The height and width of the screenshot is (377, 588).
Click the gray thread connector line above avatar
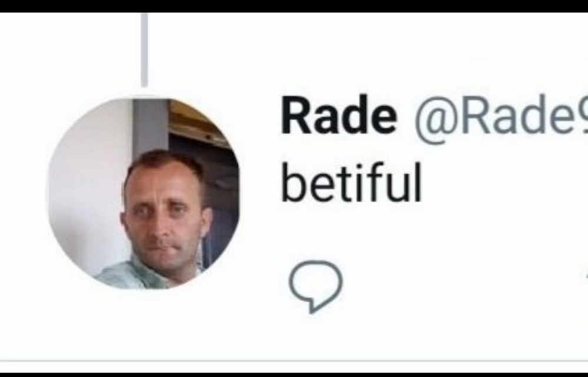(144, 49)
